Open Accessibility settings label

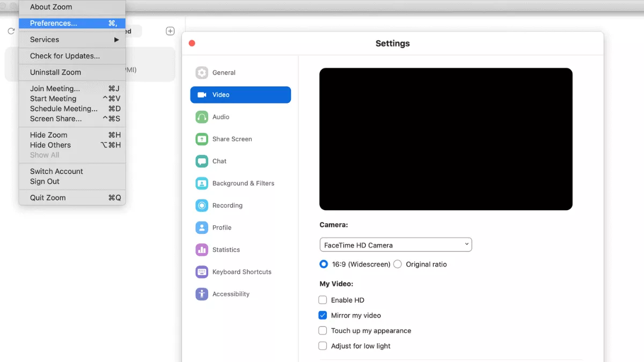coord(231,294)
